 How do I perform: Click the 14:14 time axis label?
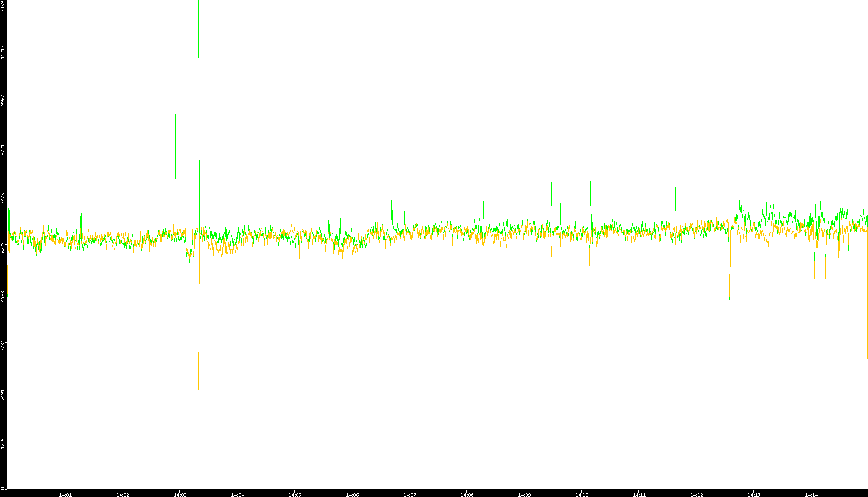click(x=811, y=494)
